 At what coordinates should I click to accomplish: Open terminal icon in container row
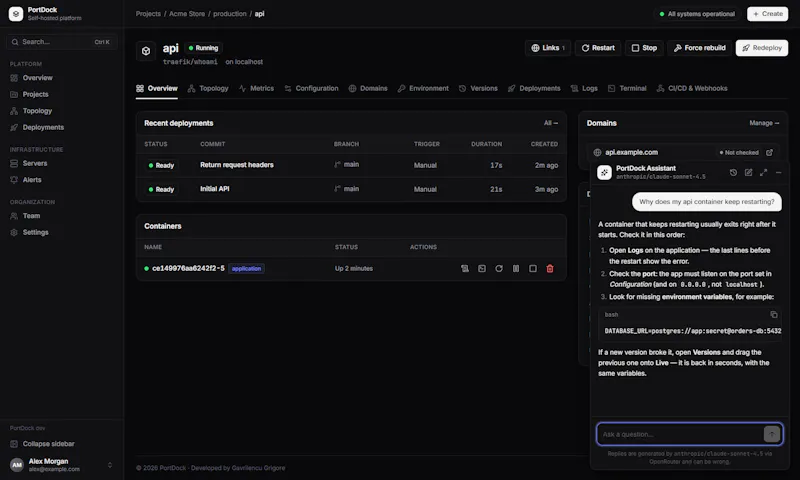482,268
